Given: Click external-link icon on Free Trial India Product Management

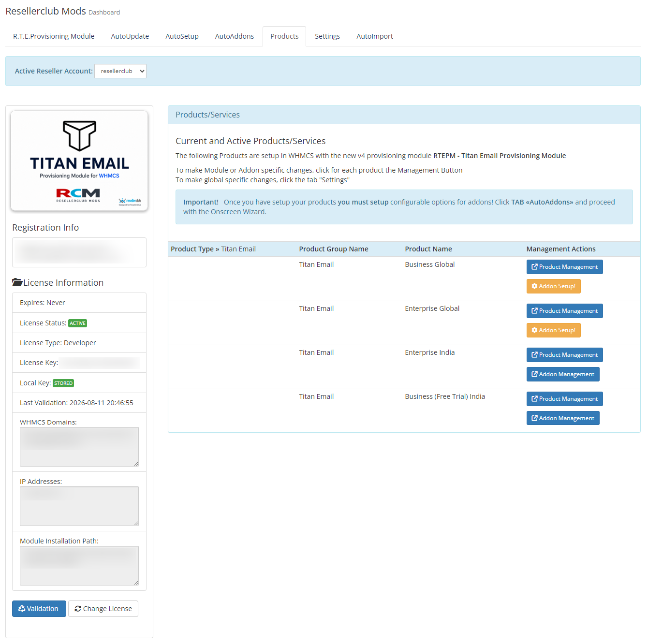Looking at the screenshot, I should pyautogui.click(x=534, y=399).
